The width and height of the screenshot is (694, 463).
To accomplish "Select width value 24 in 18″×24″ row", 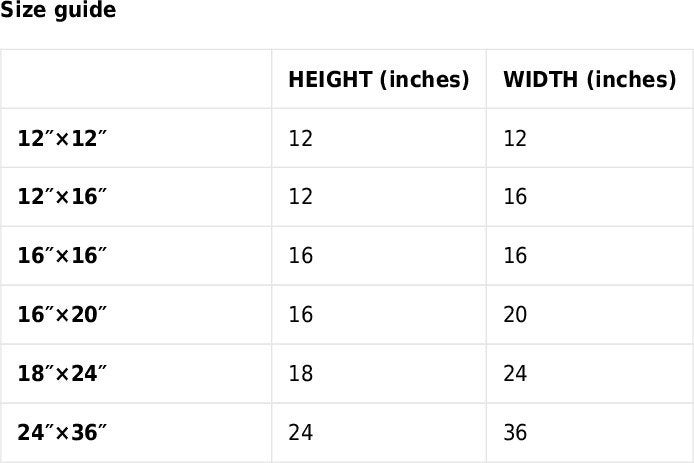I will [x=515, y=373].
